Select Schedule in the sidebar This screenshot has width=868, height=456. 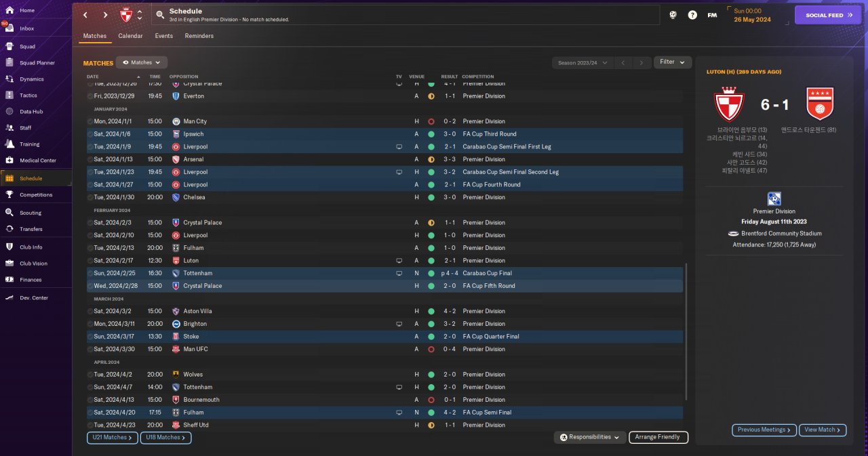36,178
